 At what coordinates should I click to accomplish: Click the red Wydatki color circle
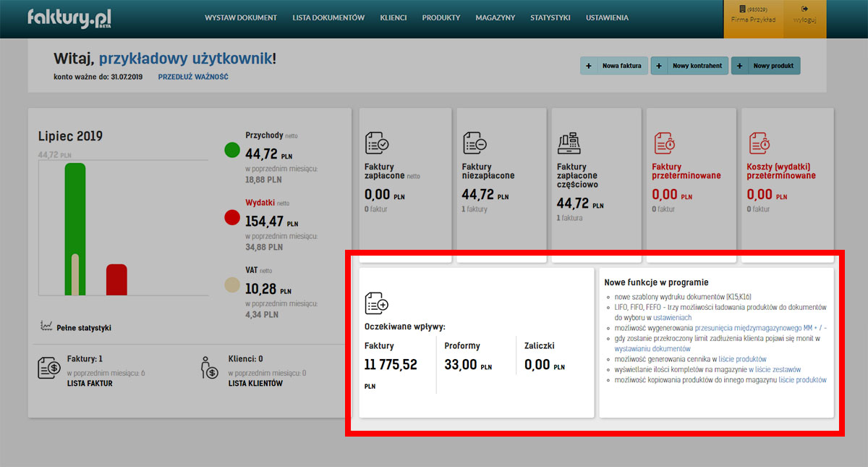click(x=232, y=217)
